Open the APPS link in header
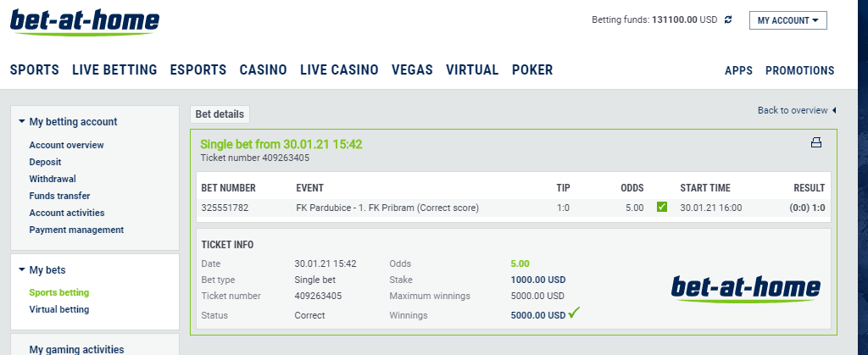868x355 pixels. click(x=738, y=71)
